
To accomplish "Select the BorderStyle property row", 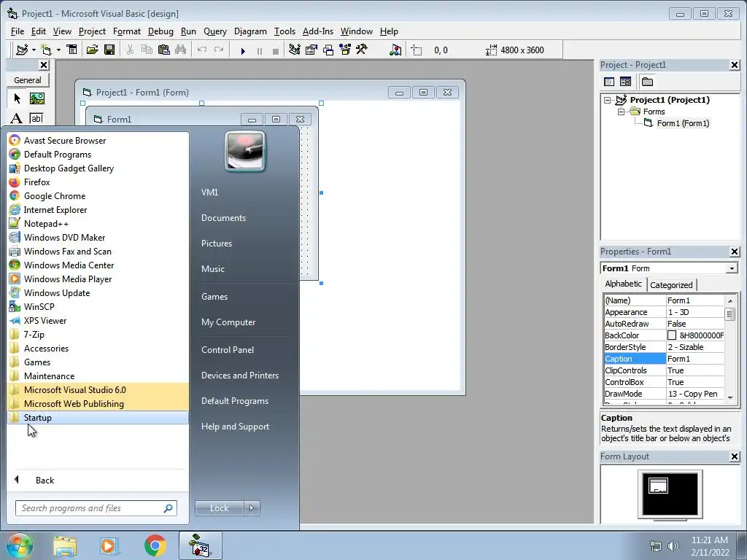I will point(664,347).
